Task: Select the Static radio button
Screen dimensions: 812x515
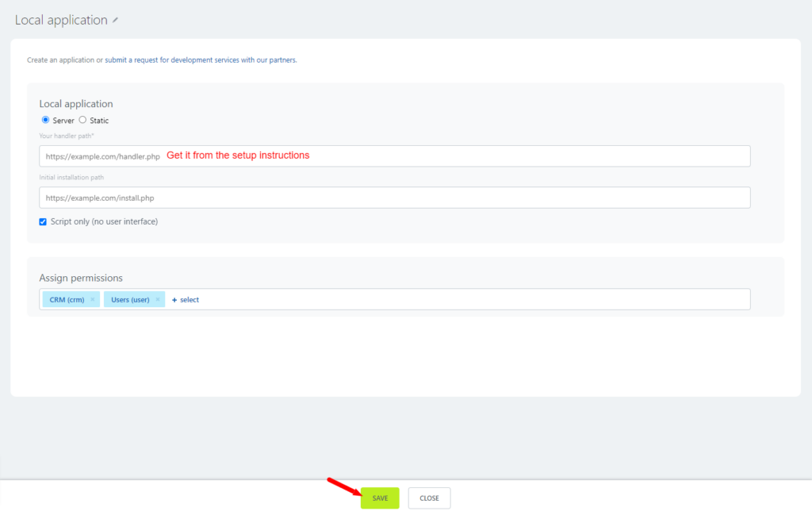Action: [82, 120]
